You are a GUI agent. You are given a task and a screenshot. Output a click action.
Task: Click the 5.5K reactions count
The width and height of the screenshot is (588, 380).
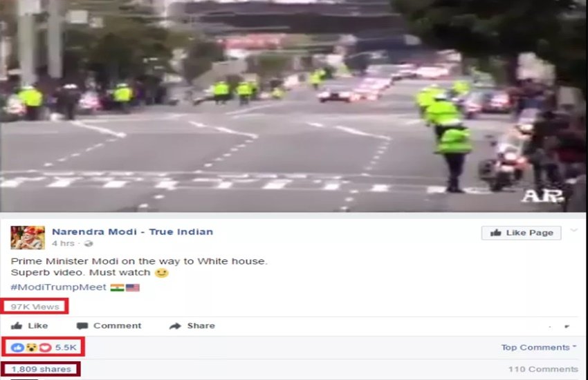66,348
